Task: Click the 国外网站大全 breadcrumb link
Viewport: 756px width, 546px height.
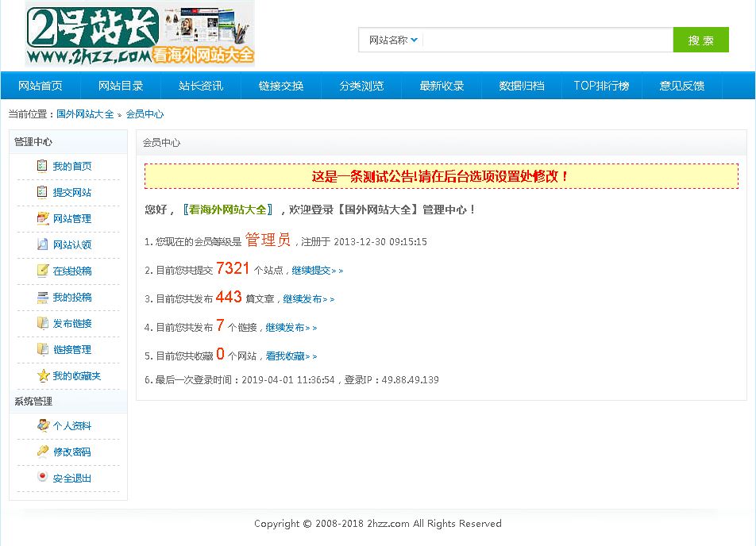Action: pyautogui.click(x=85, y=114)
